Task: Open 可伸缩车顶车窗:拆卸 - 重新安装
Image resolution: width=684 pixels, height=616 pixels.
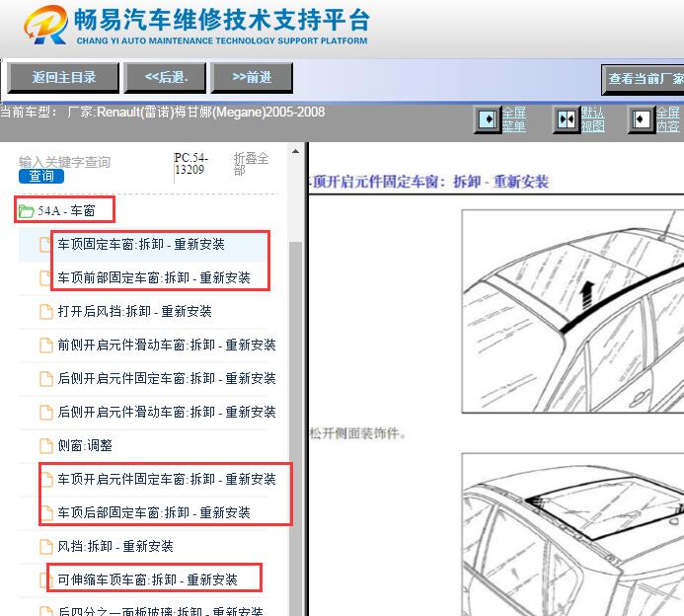Action: 147,579
